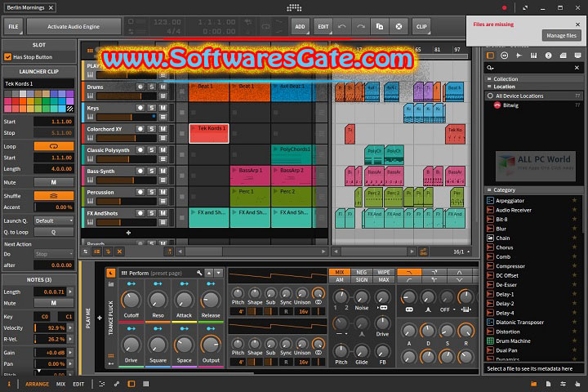
Task: Toggle the Has Stop Button checkbox
Action: (x=7, y=57)
